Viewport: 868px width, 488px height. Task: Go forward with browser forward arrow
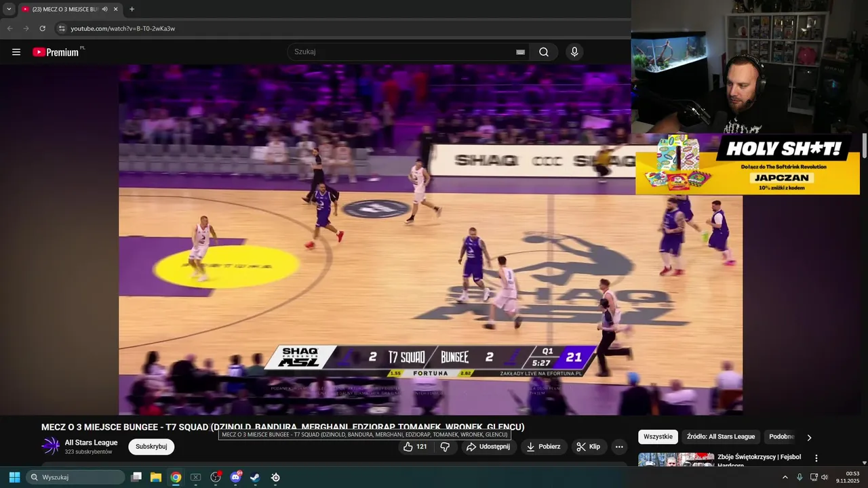point(26,28)
